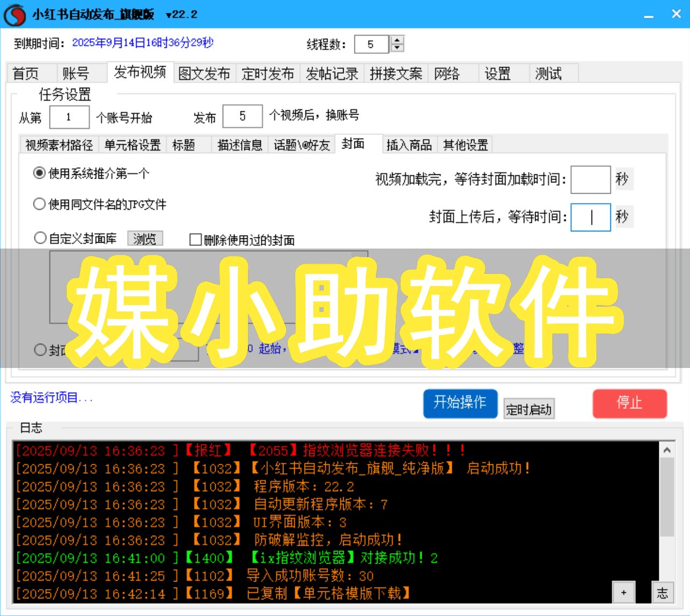The height and width of the screenshot is (616, 690).
Task: Click the 志 button in log corner
Action: [x=662, y=592]
